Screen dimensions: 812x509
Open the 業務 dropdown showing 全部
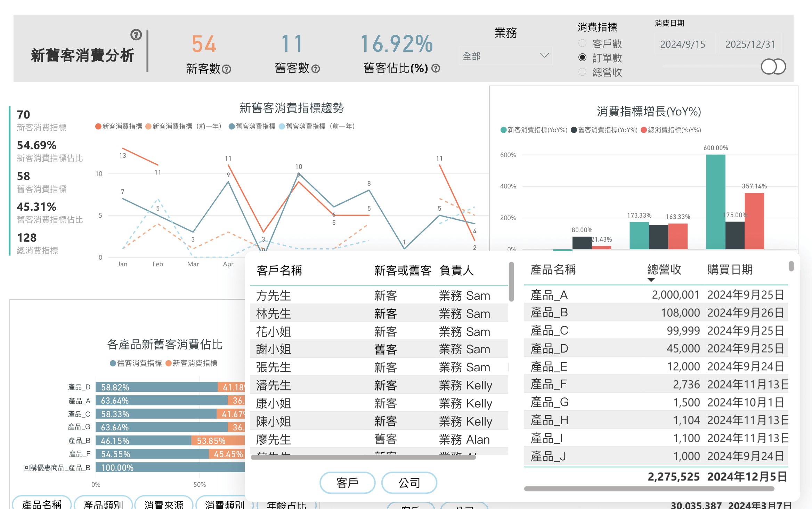pyautogui.click(x=505, y=56)
